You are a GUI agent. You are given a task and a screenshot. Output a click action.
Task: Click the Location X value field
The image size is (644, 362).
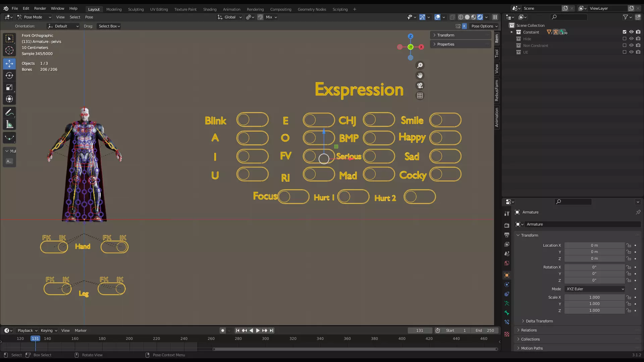[x=594, y=245]
